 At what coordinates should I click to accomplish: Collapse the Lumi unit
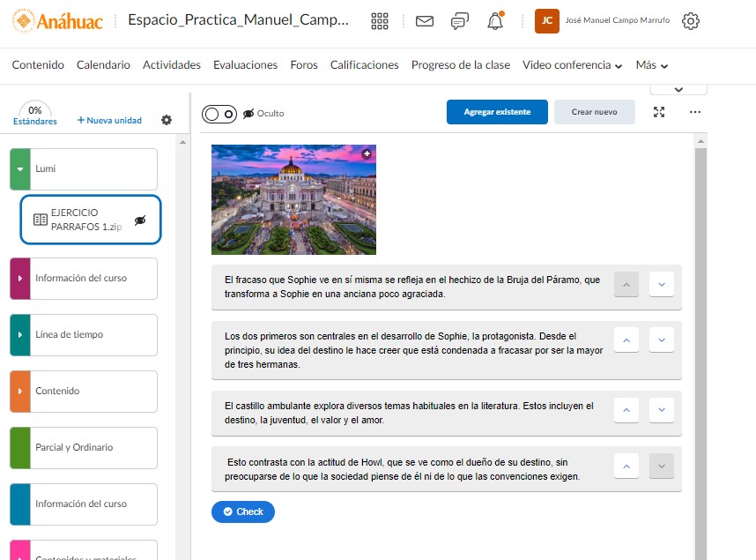[20, 169]
